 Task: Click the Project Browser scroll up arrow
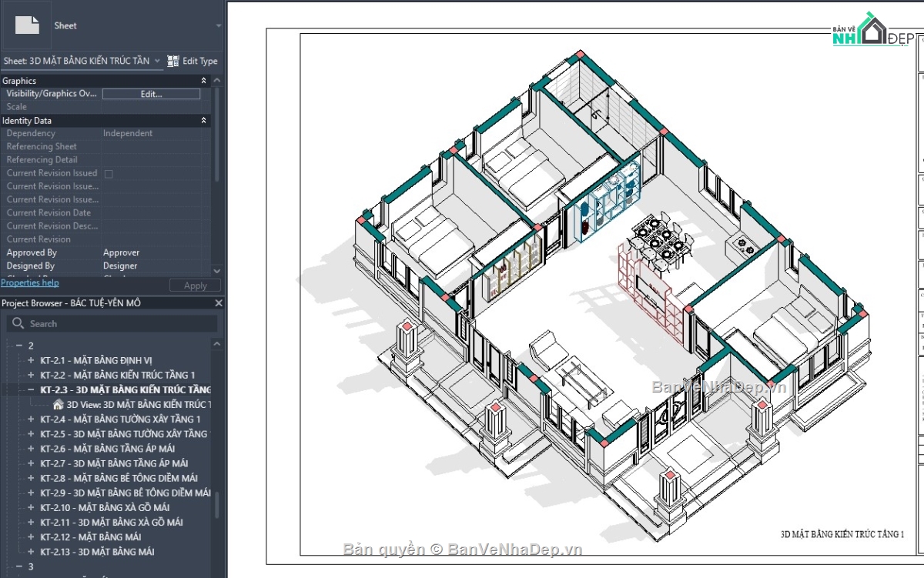pyautogui.click(x=216, y=343)
